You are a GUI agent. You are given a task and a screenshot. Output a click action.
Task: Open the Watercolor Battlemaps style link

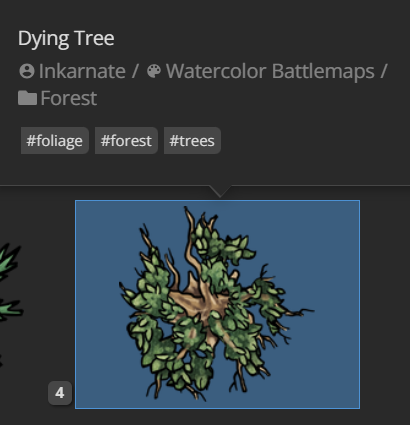click(x=270, y=72)
